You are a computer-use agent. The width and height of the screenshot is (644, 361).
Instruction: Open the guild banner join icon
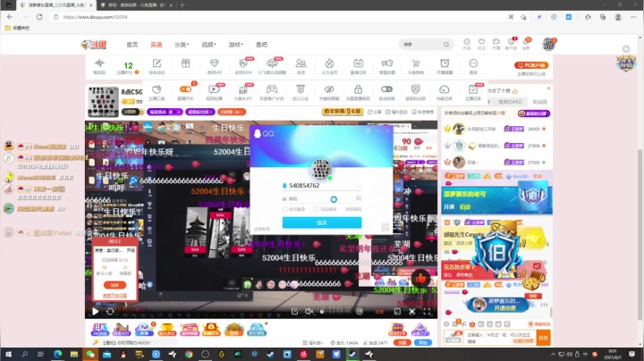[301, 89]
